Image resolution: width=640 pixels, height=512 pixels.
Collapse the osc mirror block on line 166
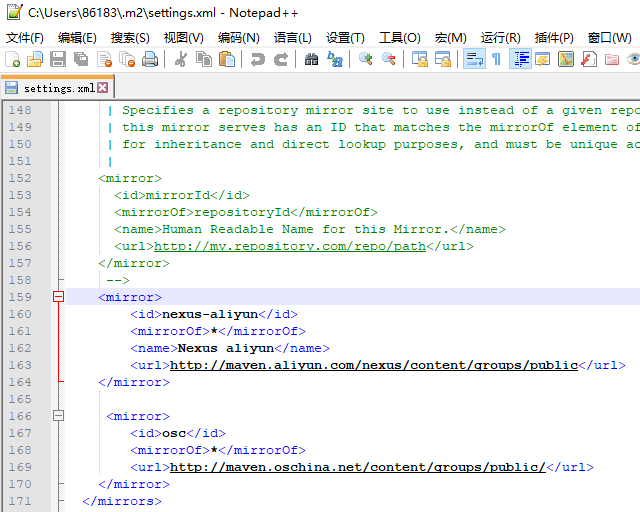pyautogui.click(x=58, y=415)
